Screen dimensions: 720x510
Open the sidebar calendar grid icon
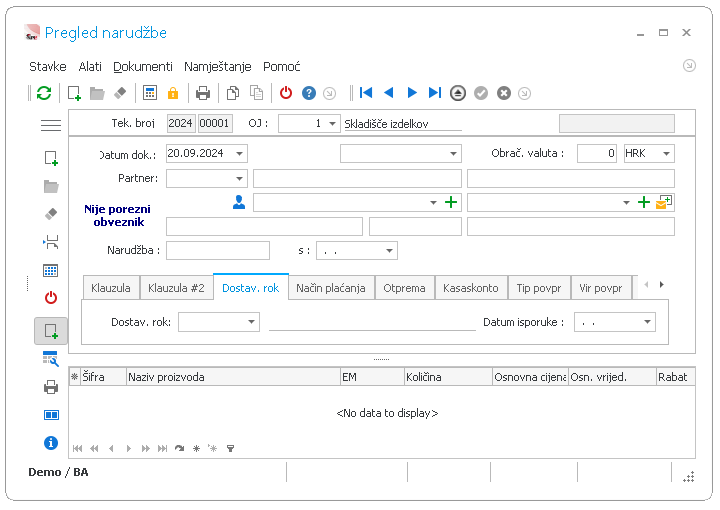click(51, 270)
